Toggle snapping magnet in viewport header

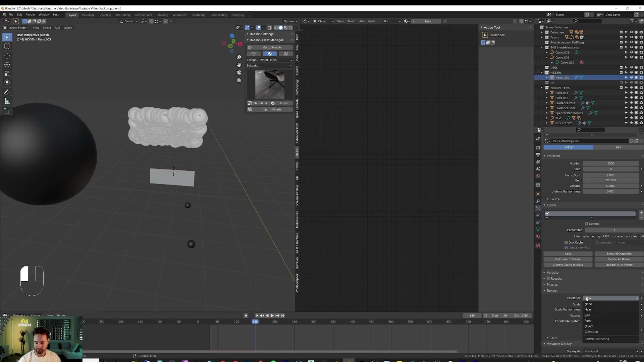(151, 21)
